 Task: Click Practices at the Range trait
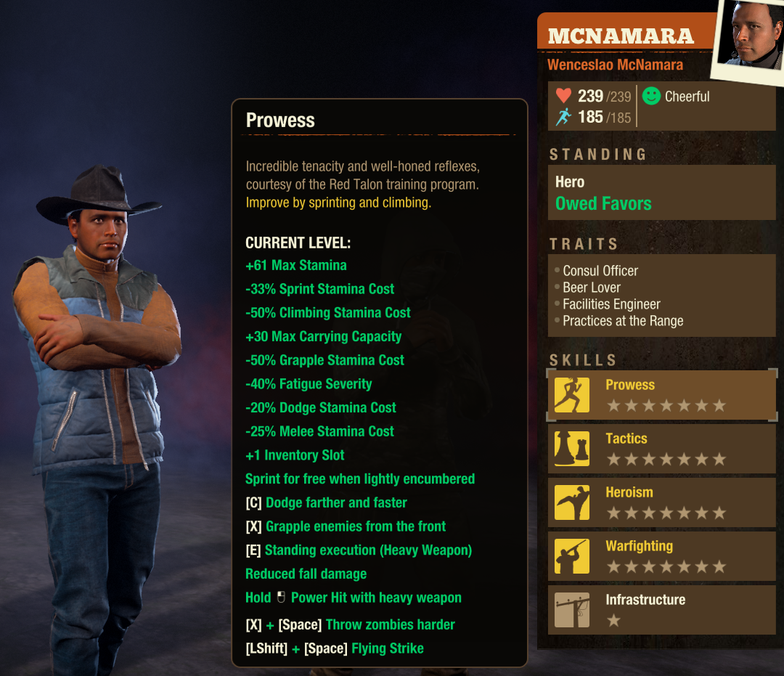pos(623,321)
